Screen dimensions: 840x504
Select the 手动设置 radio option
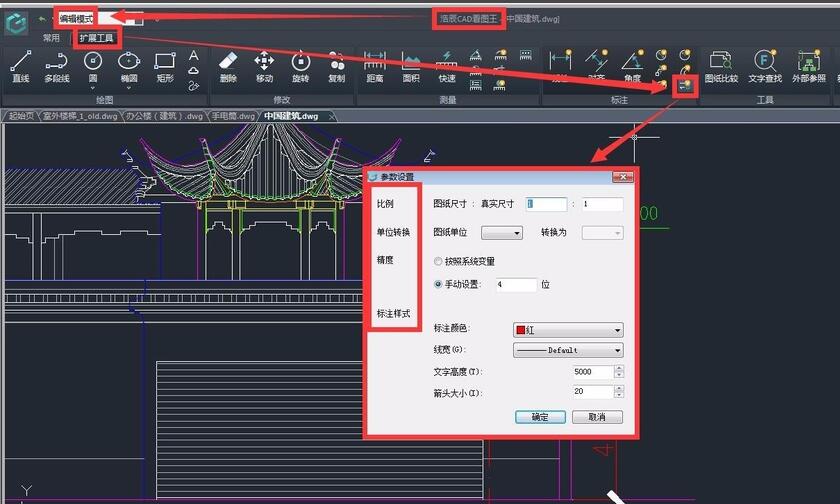pos(439,285)
